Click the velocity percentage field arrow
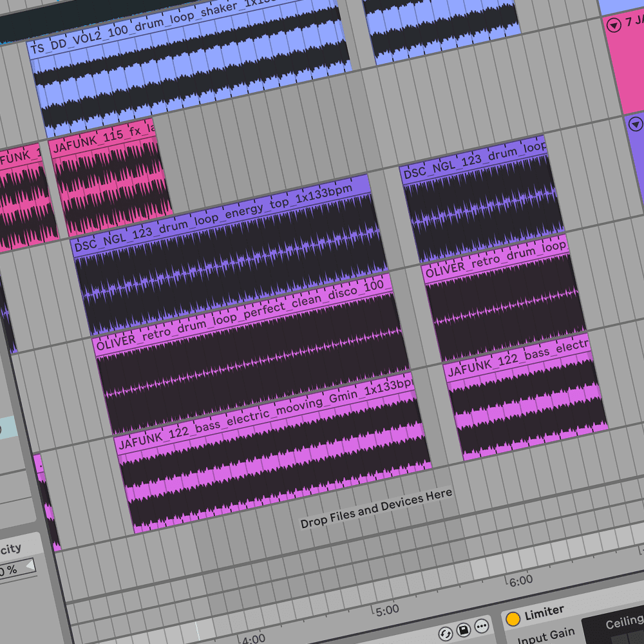 tap(30, 566)
